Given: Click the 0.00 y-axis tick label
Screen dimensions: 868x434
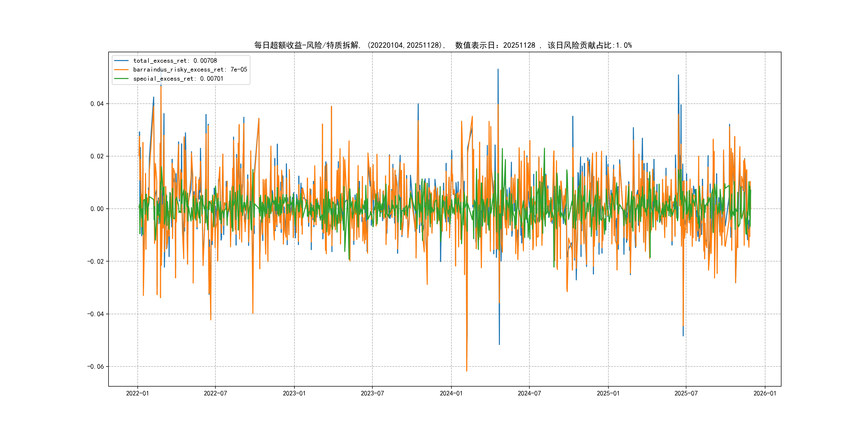Looking at the screenshot, I should (97, 209).
